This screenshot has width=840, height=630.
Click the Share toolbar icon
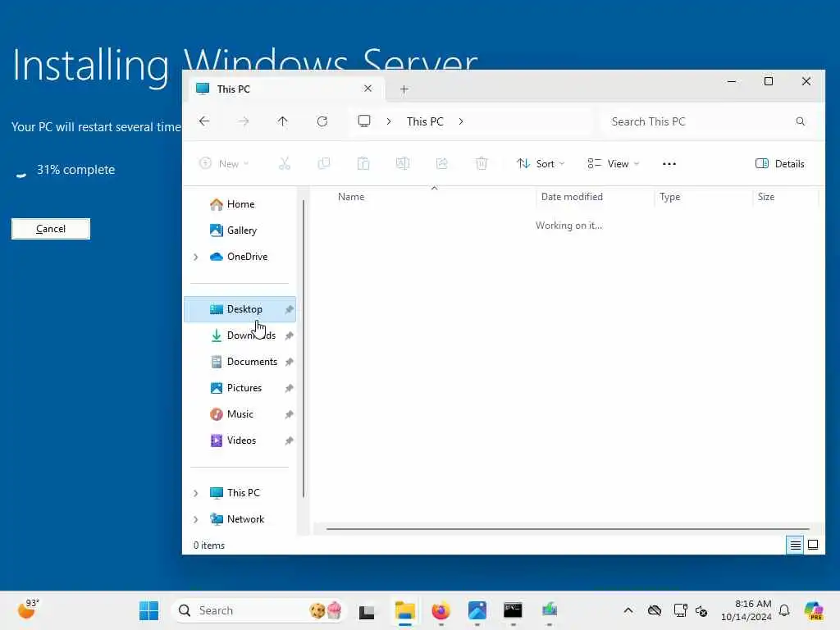pos(442,163)
